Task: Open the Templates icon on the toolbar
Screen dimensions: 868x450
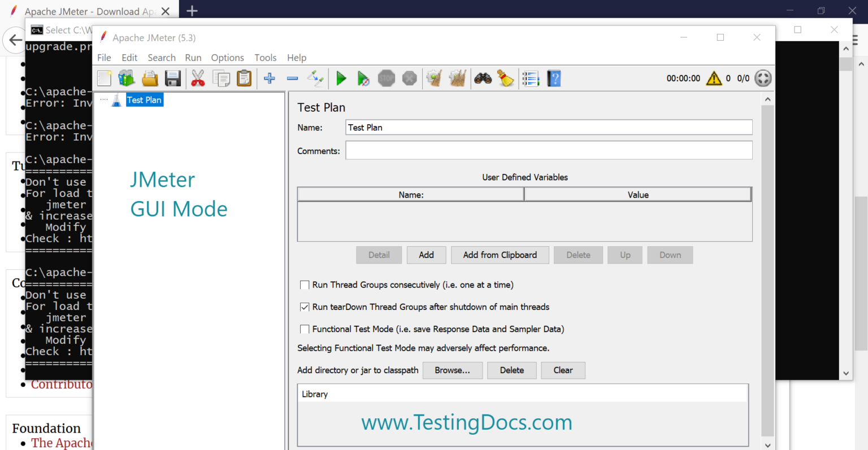Action: click(x=126, y=78)
